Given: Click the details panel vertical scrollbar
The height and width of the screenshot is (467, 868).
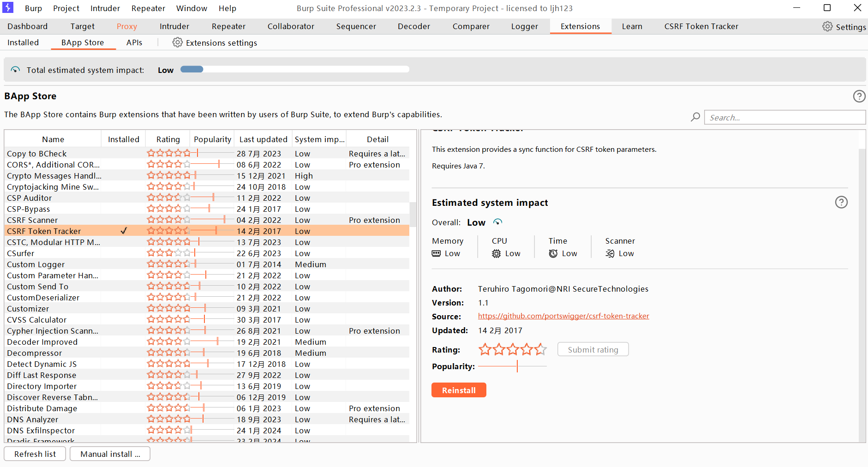Looking at the screenshot, I should tap(862, 295).
